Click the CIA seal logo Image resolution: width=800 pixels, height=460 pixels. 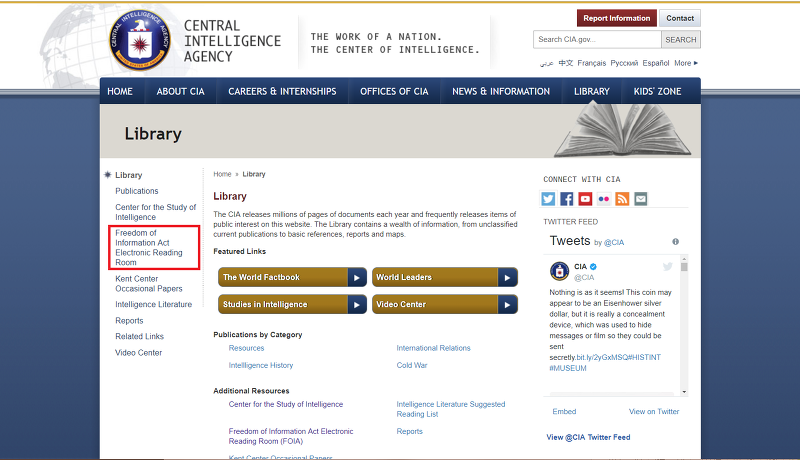point(139,40)
